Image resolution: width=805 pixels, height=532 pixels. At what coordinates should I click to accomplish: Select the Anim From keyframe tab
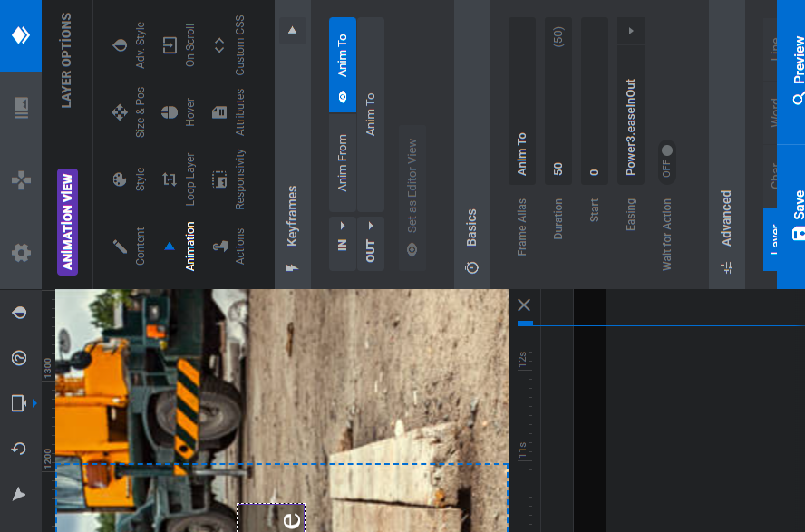(343, 163)
